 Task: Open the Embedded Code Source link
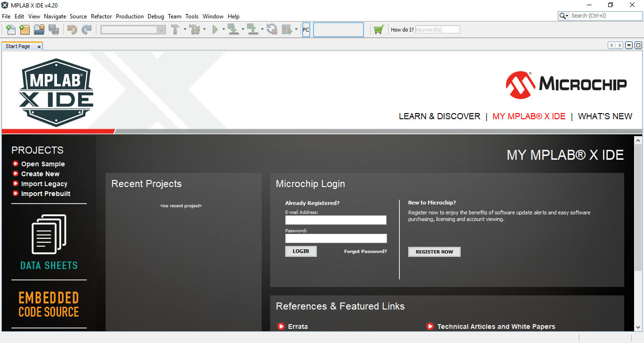49,304
